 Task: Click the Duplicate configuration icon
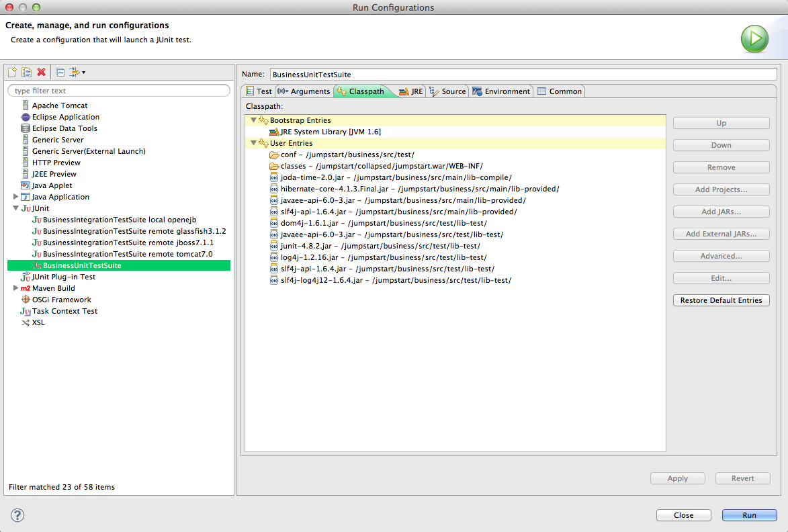(x=27, y=73)
